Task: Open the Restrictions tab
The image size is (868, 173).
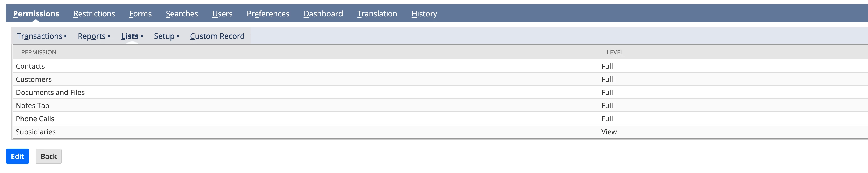Action: 94,13
